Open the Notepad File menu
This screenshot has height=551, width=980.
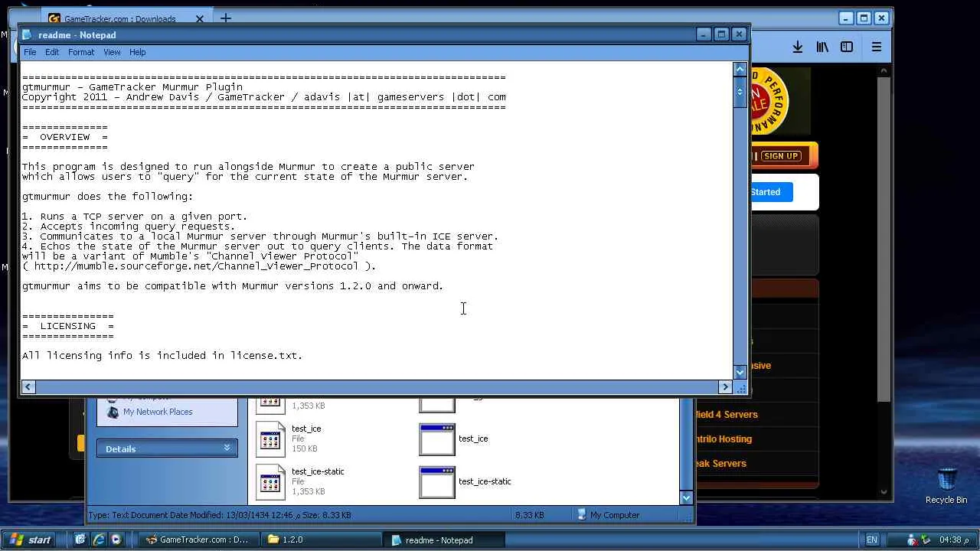click(30, 52)
